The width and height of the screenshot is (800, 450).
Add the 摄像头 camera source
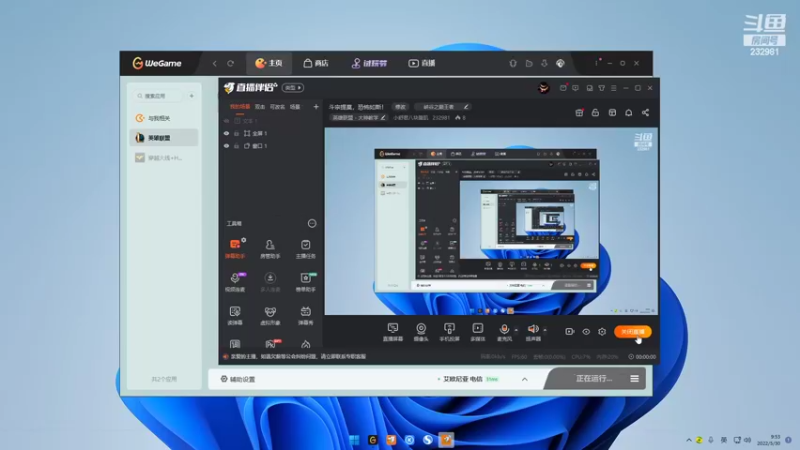coord(421,332)
